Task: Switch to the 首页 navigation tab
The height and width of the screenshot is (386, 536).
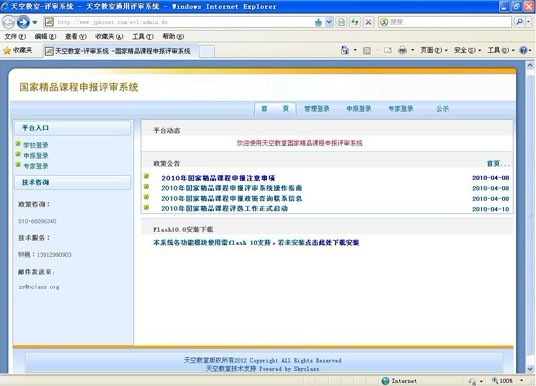Action: 275,109
